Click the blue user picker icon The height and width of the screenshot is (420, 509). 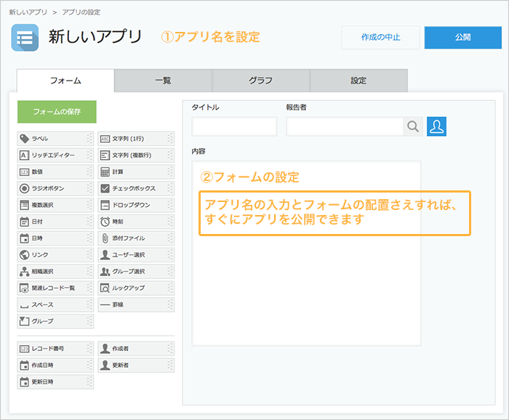point(436,126)
